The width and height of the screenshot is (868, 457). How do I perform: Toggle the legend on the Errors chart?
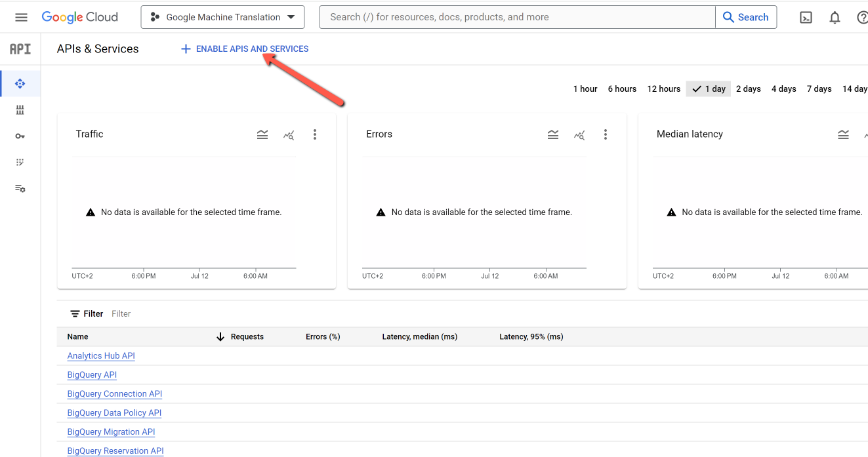553,134
